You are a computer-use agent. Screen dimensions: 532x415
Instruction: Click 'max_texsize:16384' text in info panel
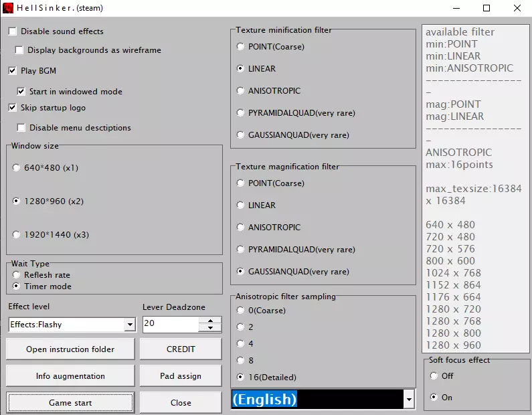pos(474,189)
